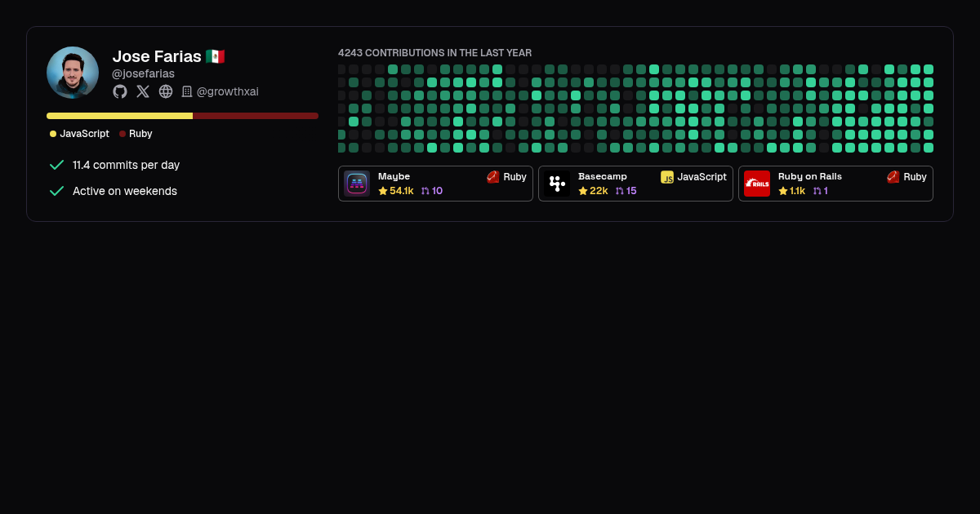Viewport: 980px width, 514px height.
Task: Click the pull request icon in Maybe card
Action: pos(425,191)
